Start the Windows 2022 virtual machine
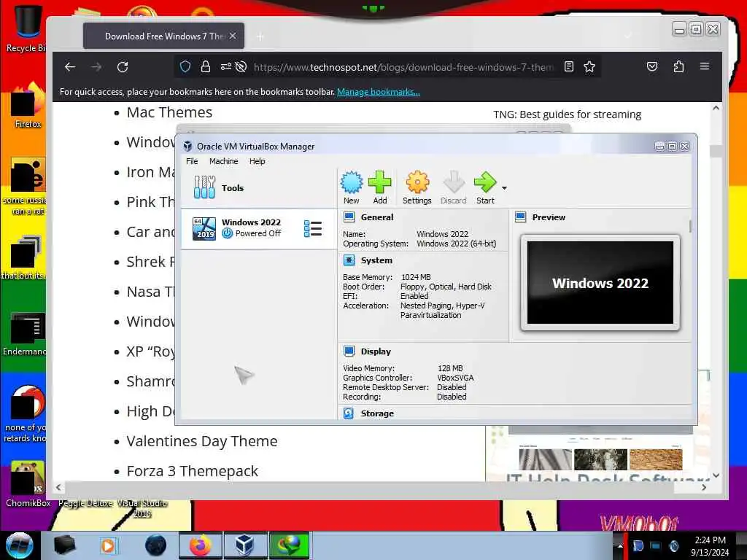 [x=485, y=187]
